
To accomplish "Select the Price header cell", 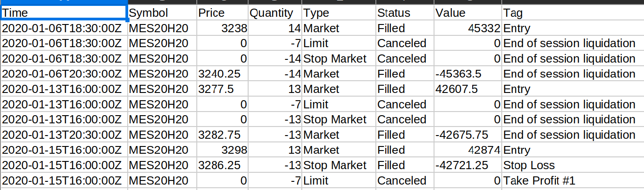I will coord(222,13).
